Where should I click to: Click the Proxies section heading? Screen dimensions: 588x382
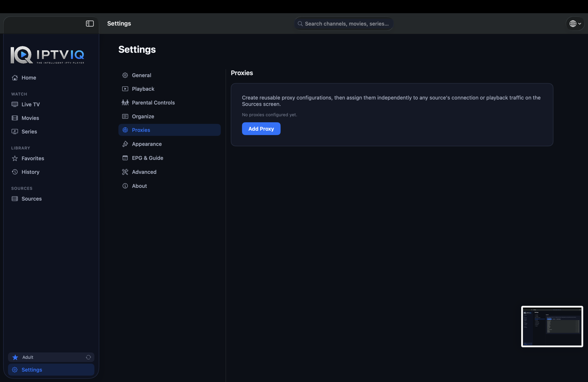click(x=242, y=73)
